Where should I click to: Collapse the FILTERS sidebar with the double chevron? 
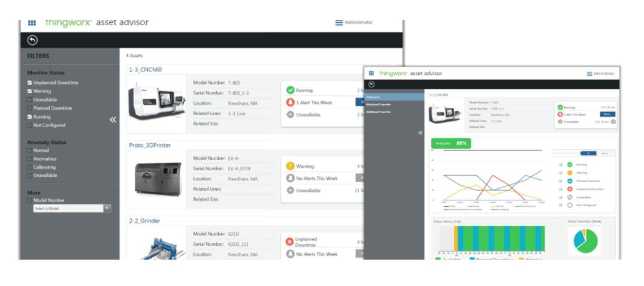tap(113, 119)
